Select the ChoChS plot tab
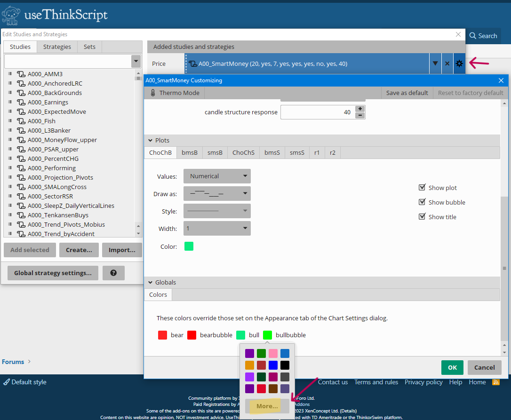Screen dimensions: 511x420 243,152
